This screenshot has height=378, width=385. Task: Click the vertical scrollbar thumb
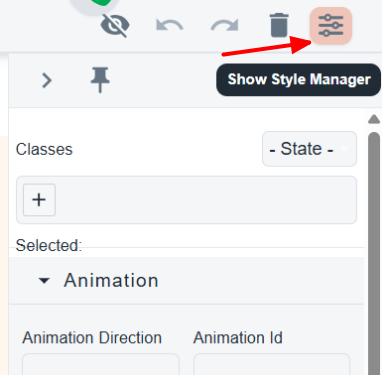coord(374,253)
